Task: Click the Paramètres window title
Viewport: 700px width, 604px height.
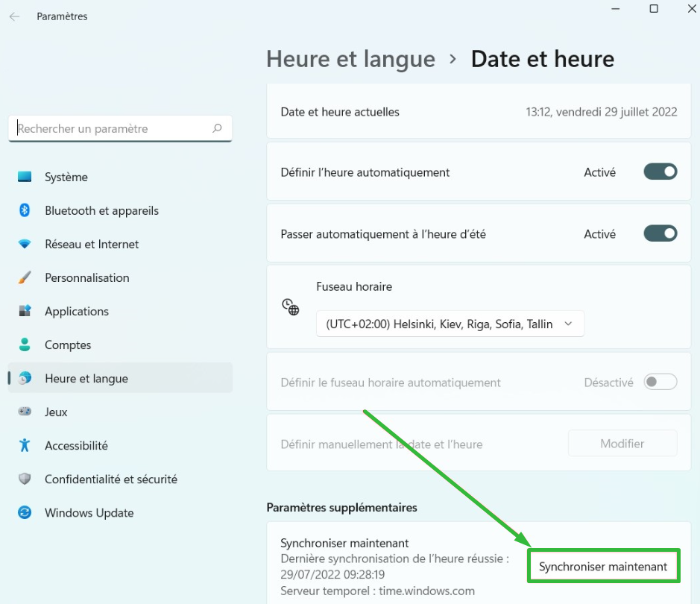Action: [x=62, y=16]
